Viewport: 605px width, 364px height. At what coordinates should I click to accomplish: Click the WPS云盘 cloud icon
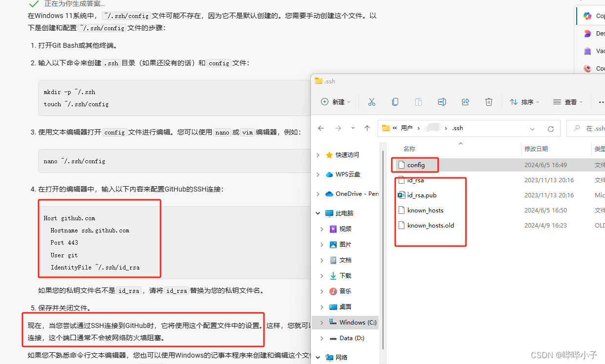(x=329, y=174)
